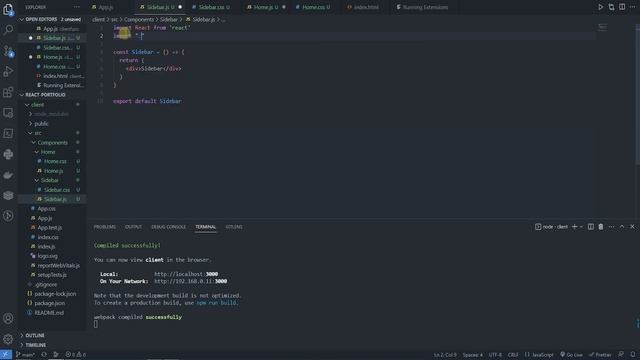
Task: Kill the terminal with trash icon
Action: pyautogui.click(x=601, y=227)
